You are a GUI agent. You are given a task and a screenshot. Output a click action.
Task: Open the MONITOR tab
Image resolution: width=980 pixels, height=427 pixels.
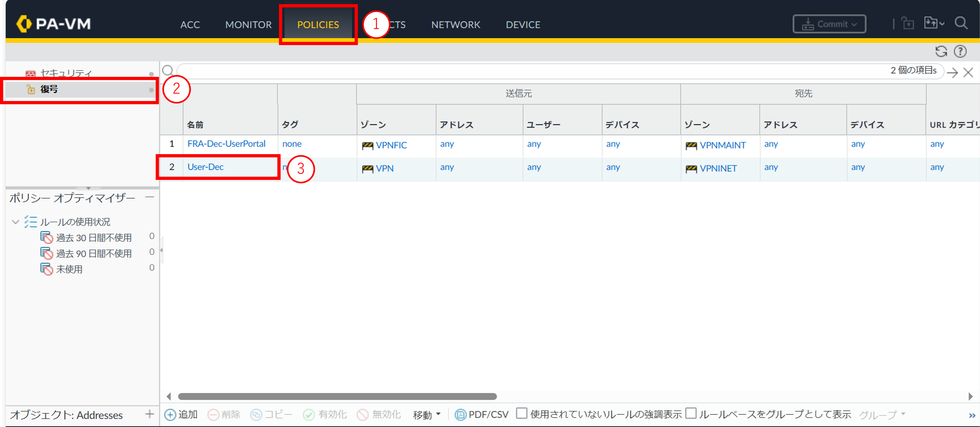coord(248,25)
